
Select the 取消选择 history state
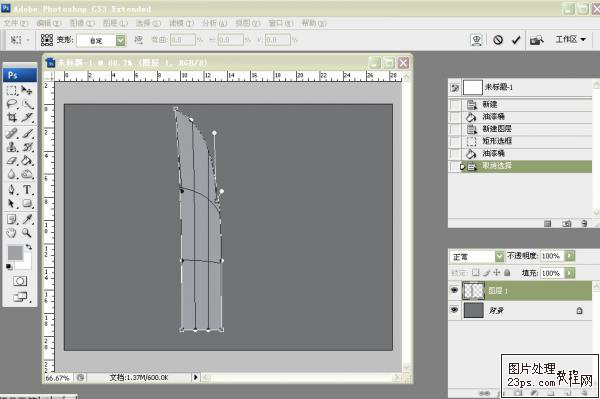(x=527, y=166)
